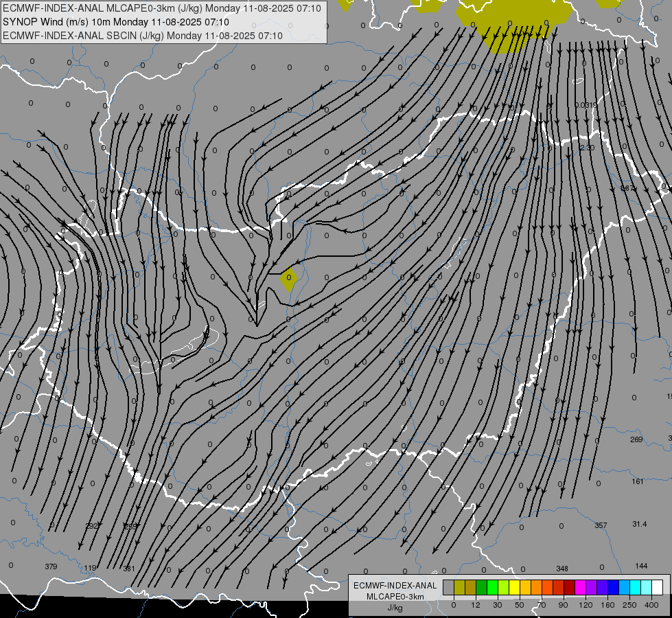Click the legend tick label '250'
The width and height of the screenshot is (672, 618).
pyautogui.click(x=629, y=605)
